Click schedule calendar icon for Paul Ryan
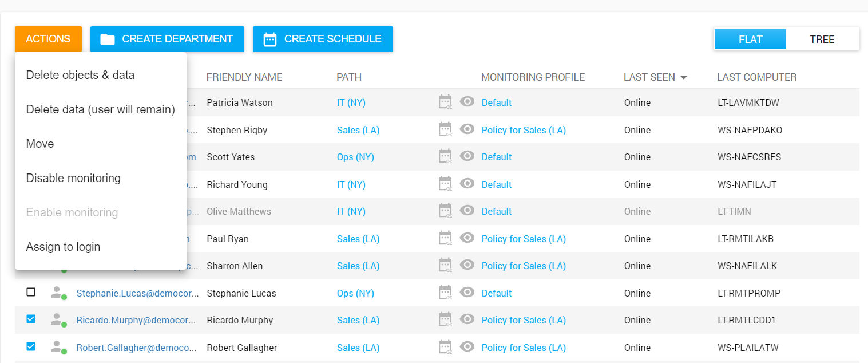This screenshot has height=363, width=868. click(x=445, y=238)
